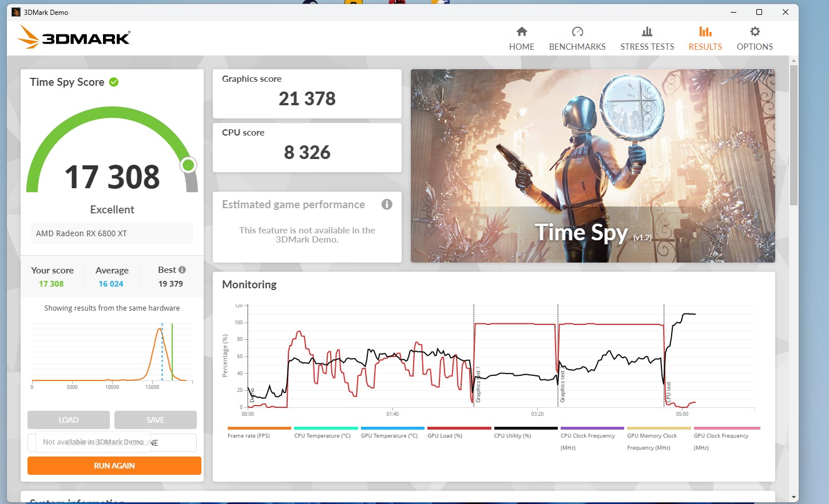
Task: Click the scrollbar down arrow
Action: (794, 497)
